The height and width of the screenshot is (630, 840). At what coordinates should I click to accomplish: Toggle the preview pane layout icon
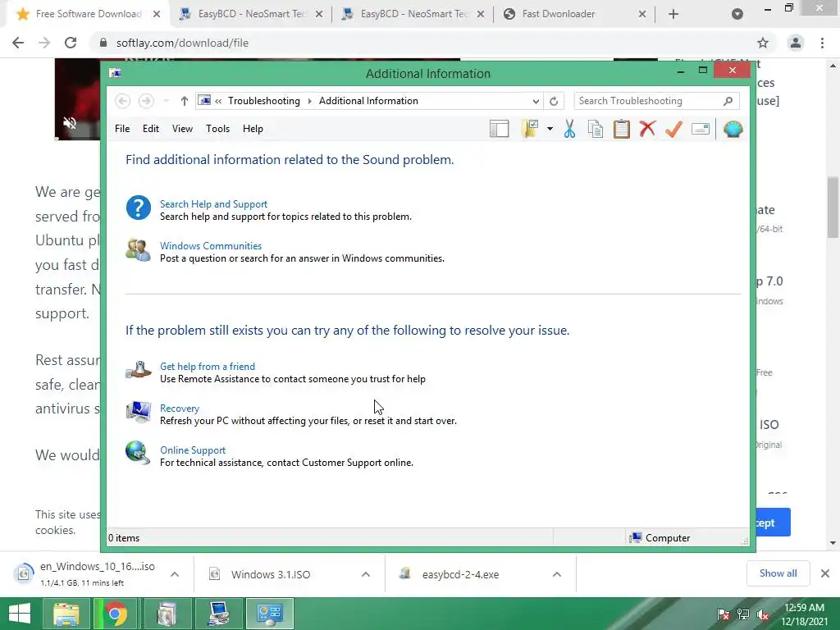click(499, 129)
